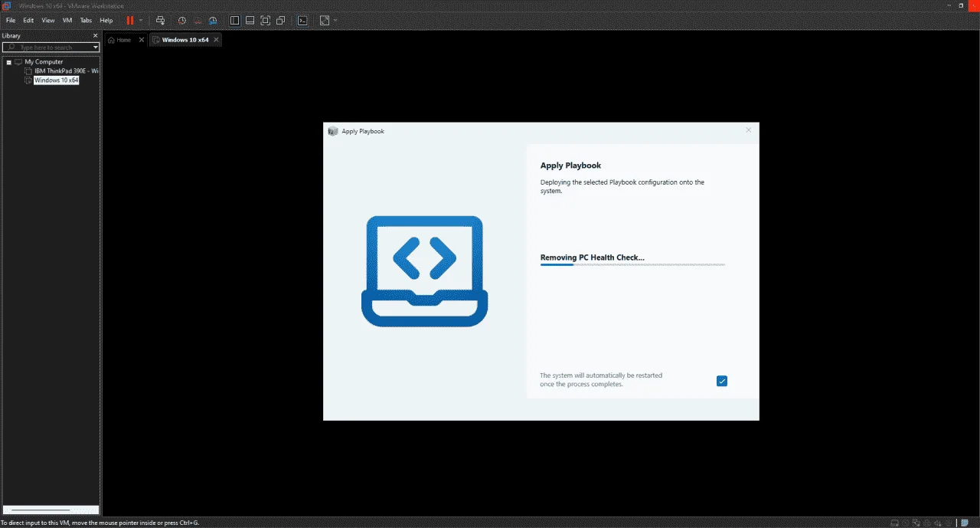Screen dimensions: 980x528
Task: Close the Library panel
Action: pos(96,35)
